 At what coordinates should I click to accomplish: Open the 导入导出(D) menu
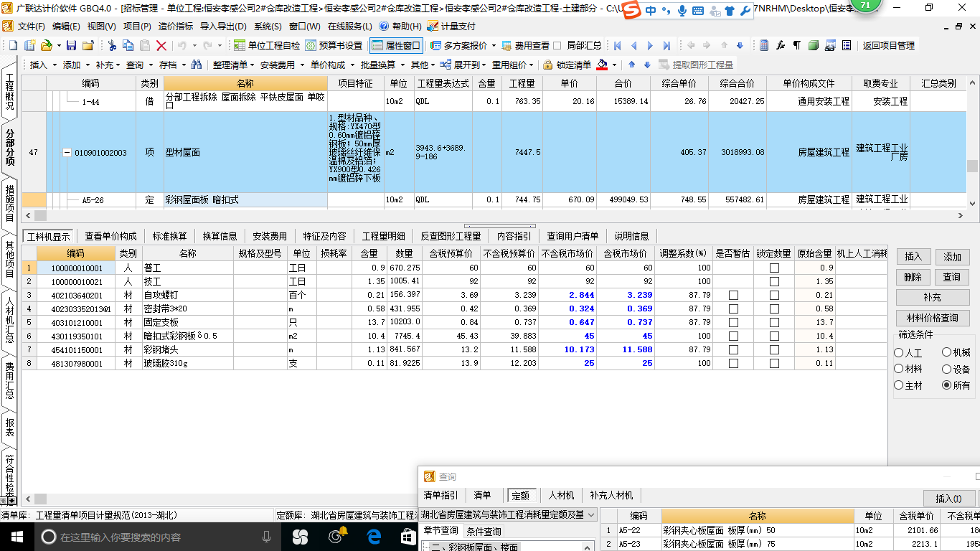(223, 26)
